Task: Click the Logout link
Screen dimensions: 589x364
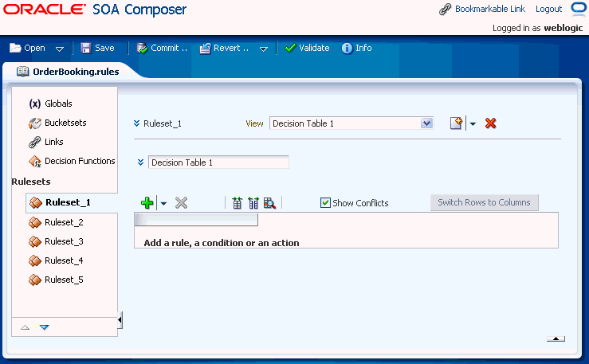Action: 548,9
